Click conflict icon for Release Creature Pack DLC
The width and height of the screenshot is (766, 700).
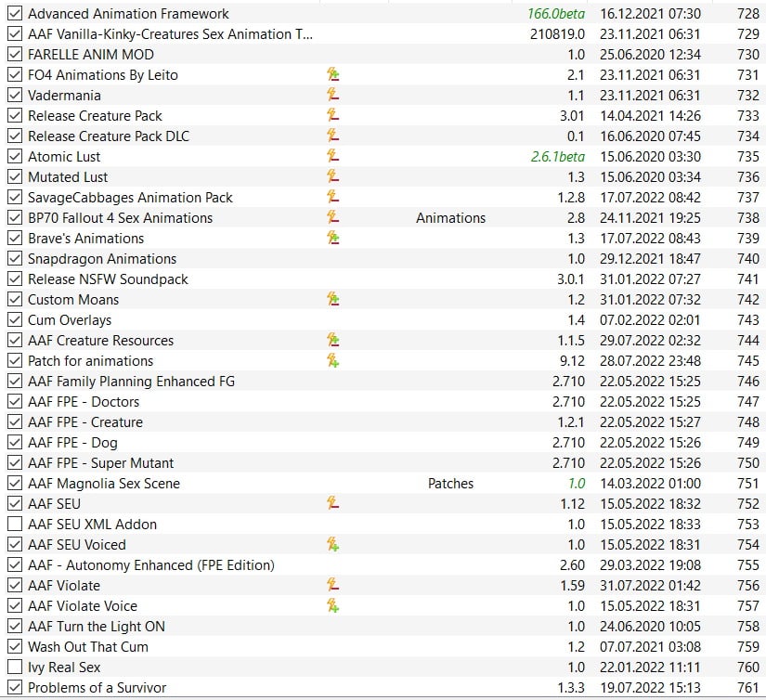[x=333, y=136]
